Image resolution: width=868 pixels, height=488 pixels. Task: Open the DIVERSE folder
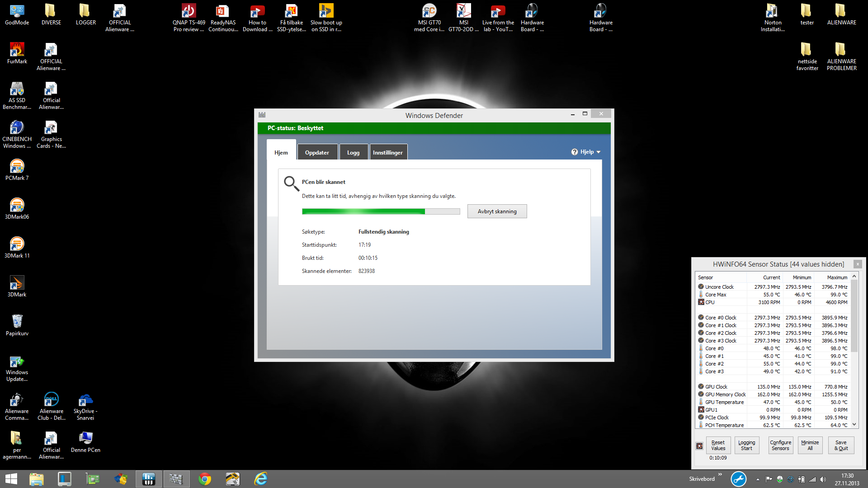point(51,15)
